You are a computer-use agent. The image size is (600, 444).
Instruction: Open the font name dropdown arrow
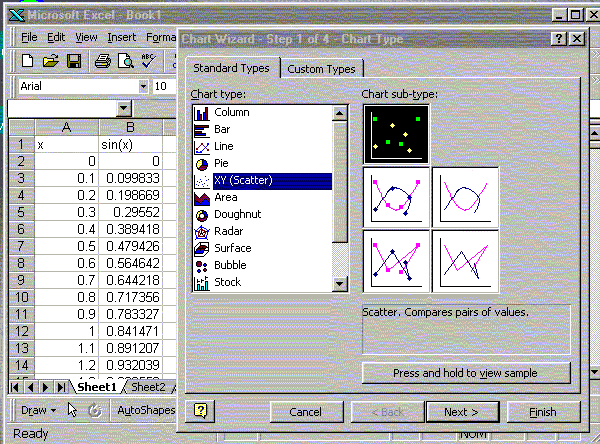tap(143, 86)
